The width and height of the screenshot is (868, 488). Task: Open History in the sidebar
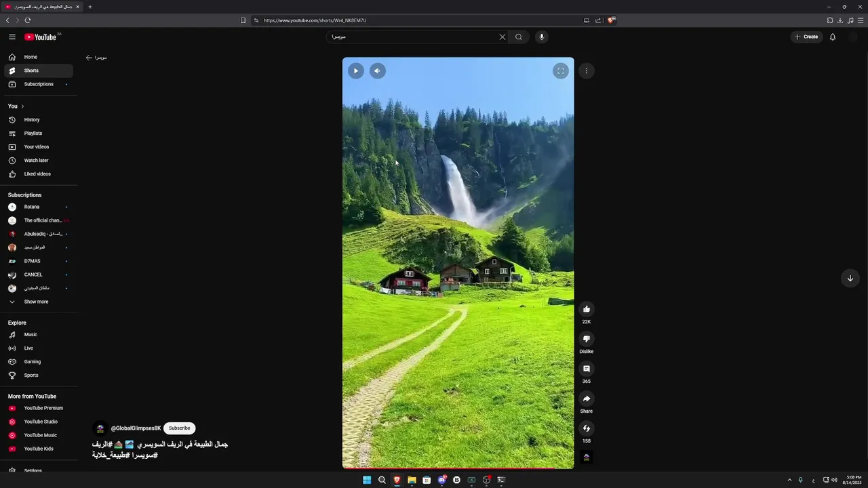point(39,120)
